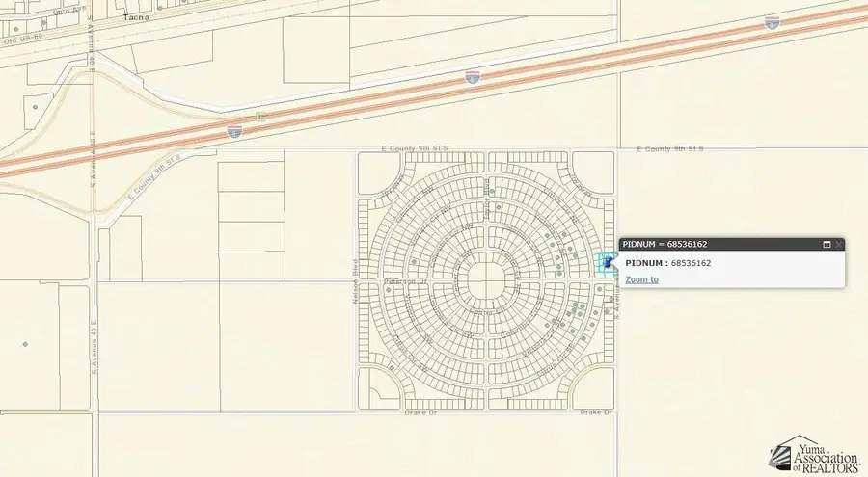
Task: Click the blue pushpin parcel marker
Action: 608,263
